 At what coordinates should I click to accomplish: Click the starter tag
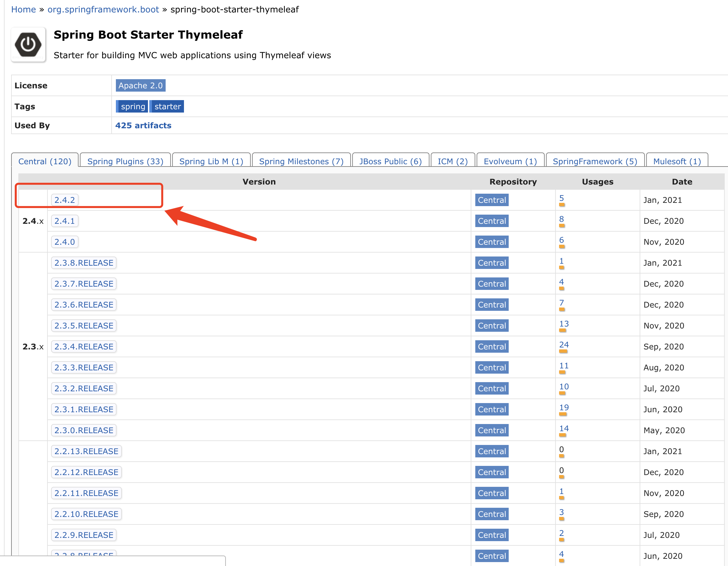click(x=167, y=107)
